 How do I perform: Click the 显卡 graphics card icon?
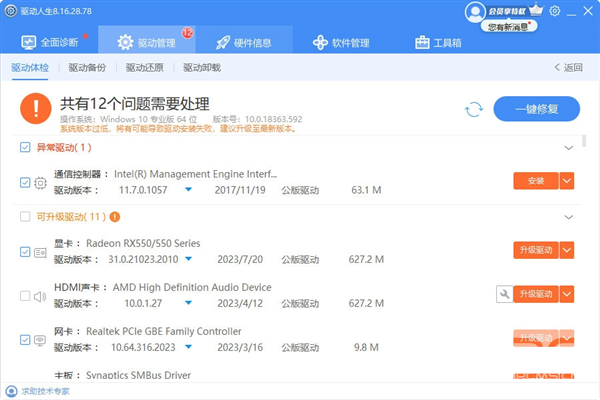40,252
